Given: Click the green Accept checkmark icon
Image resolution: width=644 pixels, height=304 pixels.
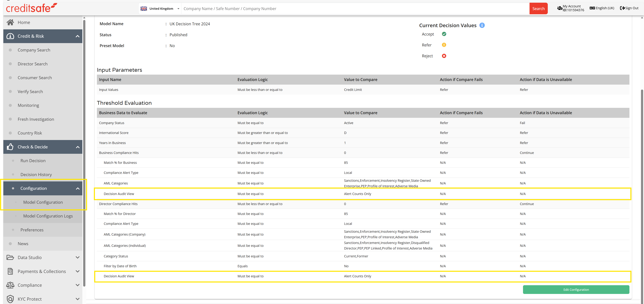Looking at the screenshot, I should pyautogui.click(x=444, y=34).
